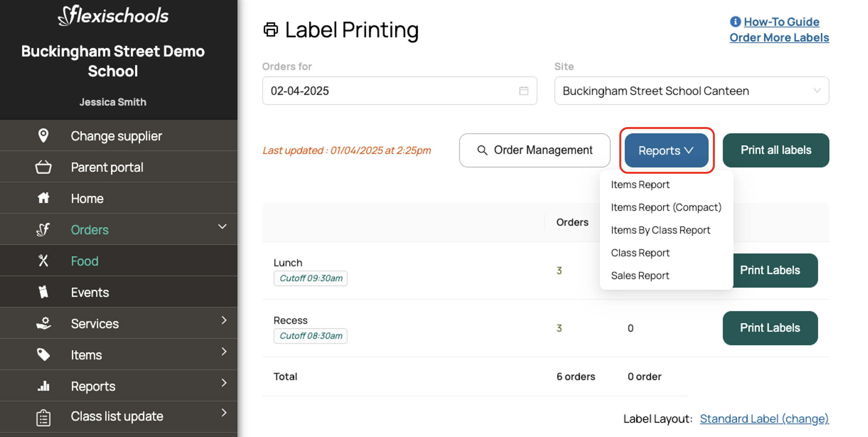Click the basket Parent portal icon
The image size is (868, 437).
coord(43,167)
